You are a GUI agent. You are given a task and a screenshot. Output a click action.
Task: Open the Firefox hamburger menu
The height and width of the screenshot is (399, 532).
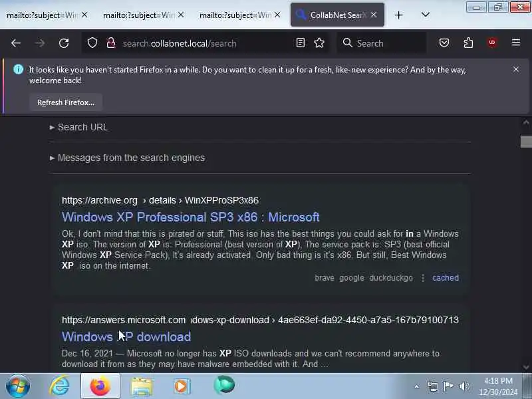click(516, 43)
